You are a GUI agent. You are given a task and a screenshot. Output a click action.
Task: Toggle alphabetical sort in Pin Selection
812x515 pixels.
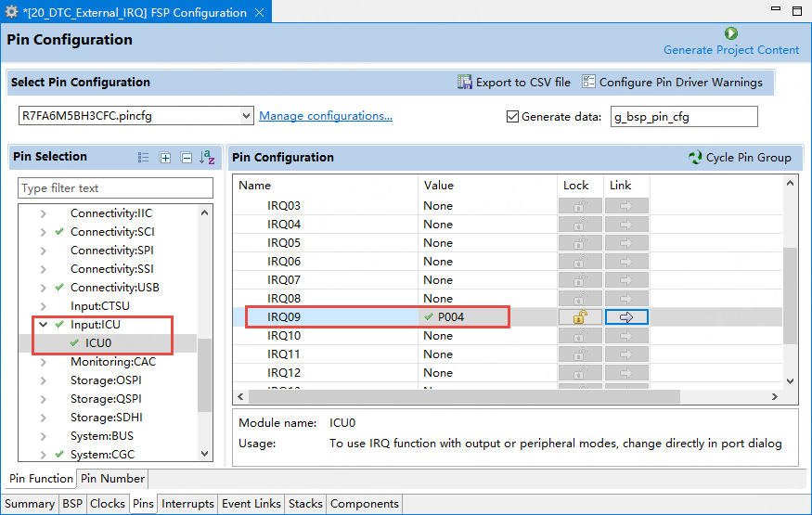tap(207, 158)
